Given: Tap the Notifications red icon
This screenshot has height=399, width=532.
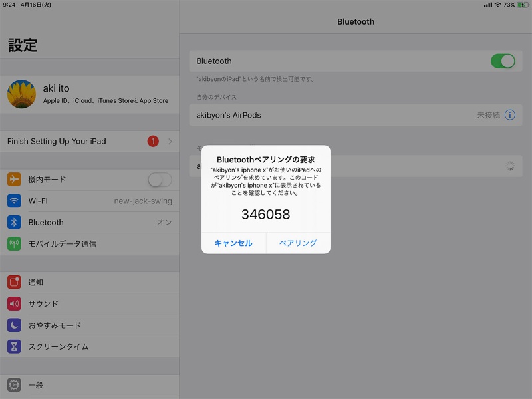Looking at the screenshot, I should [14, 282].
